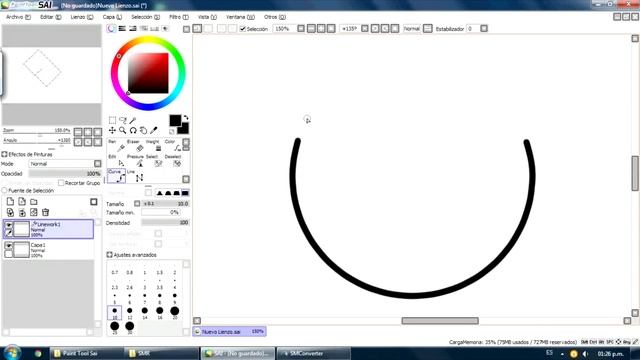The height and width of the screenshot is (360, 640).
Task: Open the Estabilizador value dropdown
Action: pyautogui.click(x=484, y=29)
